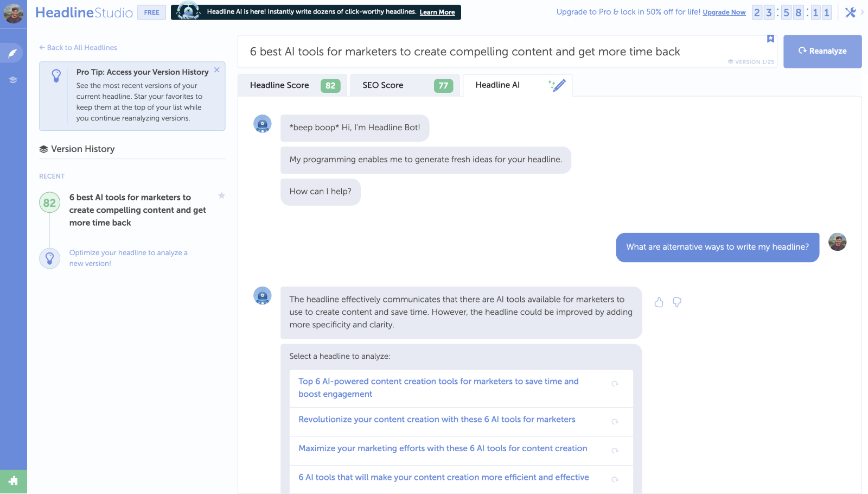Click the thumbs up feedback icon
This screenshot has width=868, height=494.
659,302
